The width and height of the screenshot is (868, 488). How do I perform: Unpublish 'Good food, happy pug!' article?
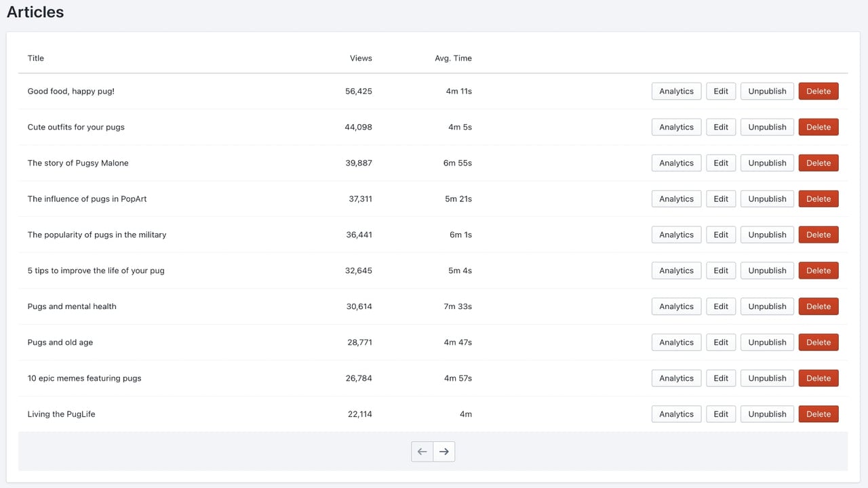click(x=767, y=91)
